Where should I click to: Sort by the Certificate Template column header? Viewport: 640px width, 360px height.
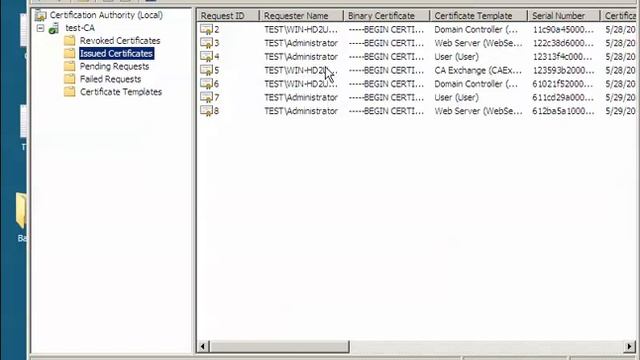click(478, 16)
